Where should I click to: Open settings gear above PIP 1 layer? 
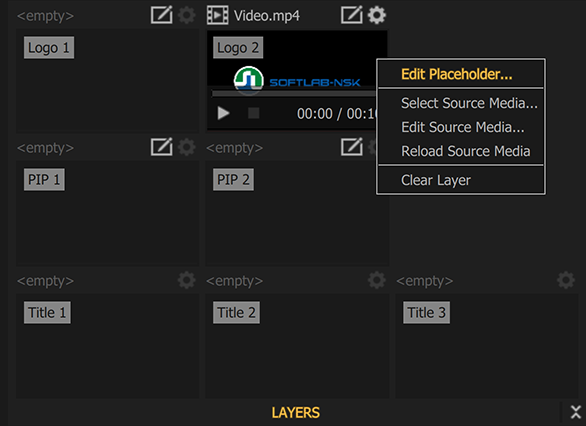pos(186,147)
